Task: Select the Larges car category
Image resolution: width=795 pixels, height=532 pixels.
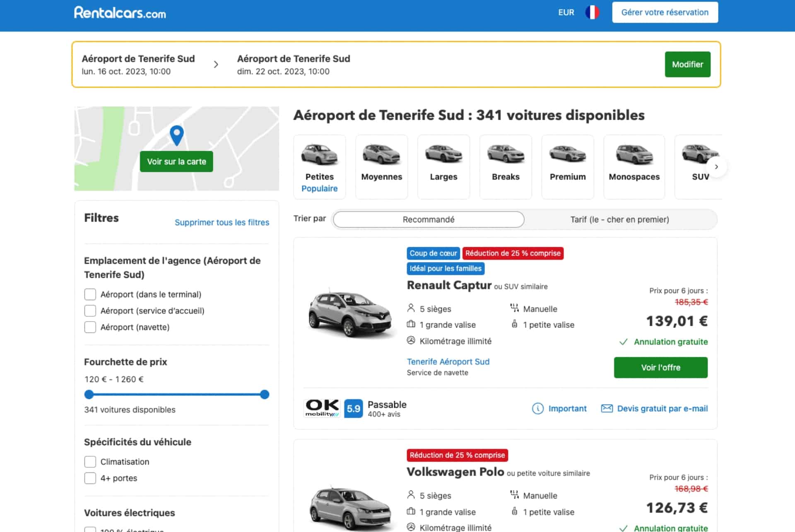Action: tap(444, 167)
